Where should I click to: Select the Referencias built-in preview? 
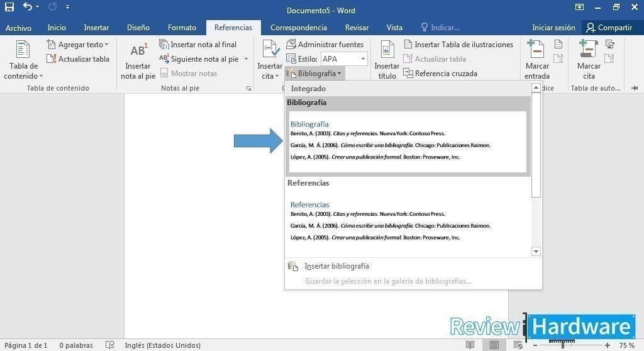click(x=408, y=222)
